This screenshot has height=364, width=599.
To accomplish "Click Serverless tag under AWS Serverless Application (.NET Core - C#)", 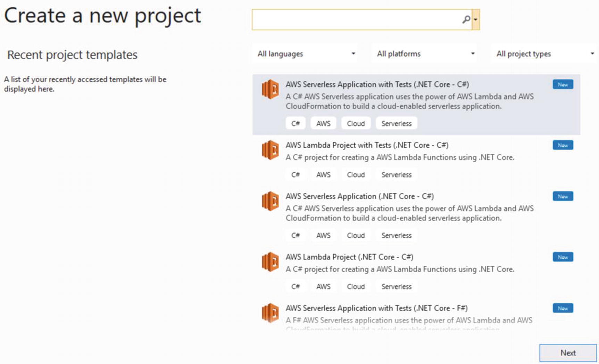I will pos(397,235).
